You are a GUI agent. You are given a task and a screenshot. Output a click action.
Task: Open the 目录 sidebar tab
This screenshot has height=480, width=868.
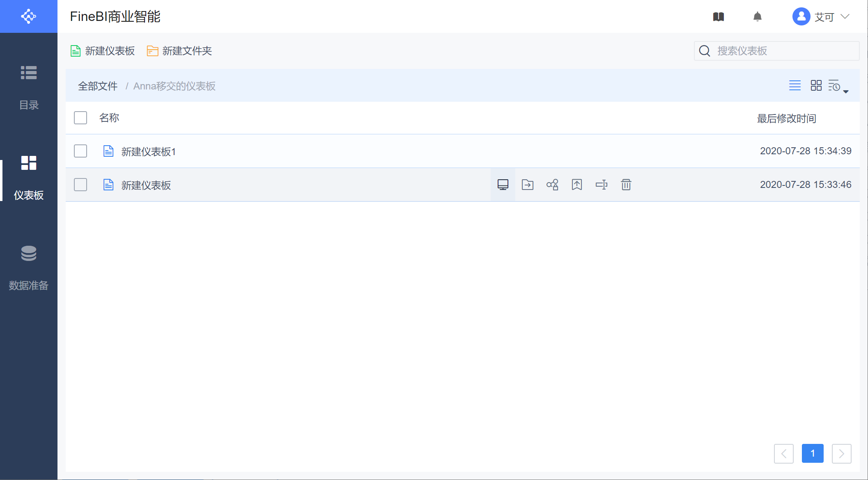pos(29,87)
